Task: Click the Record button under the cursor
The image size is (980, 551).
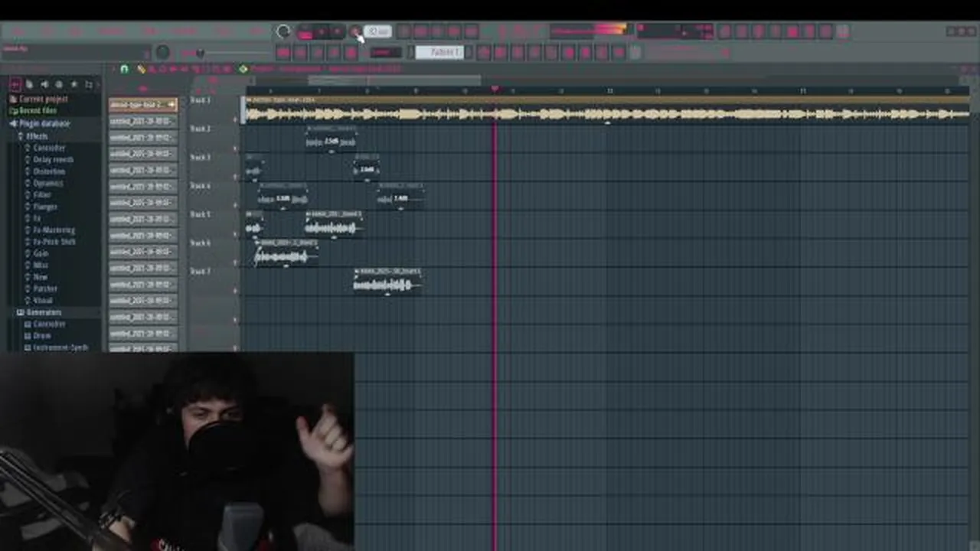Action: tap(354, 31)
